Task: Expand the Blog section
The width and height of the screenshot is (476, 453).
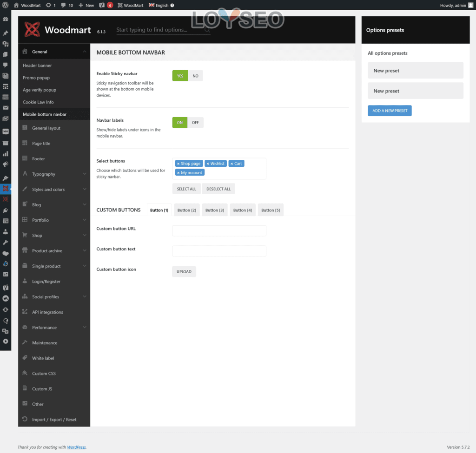Action: click(85, 204)
